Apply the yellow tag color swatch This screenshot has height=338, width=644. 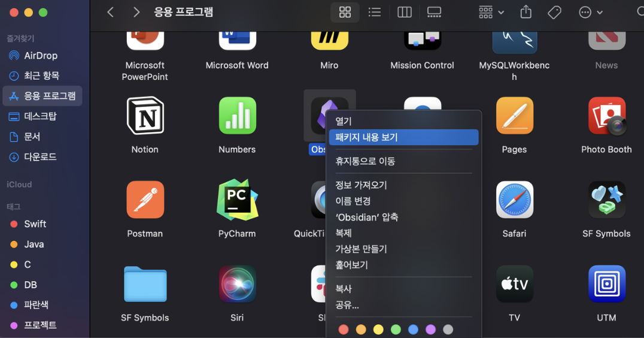[x=378, y=330]
